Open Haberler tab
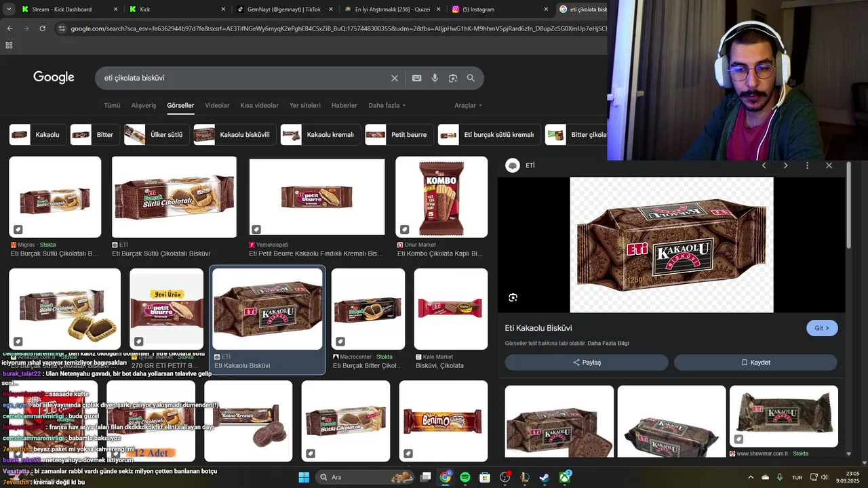The width and height of the screenshot is (868, 488). [344, 106]
